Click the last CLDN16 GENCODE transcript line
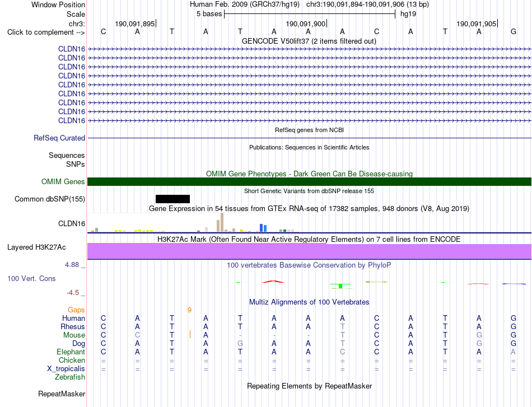Viewport: 532px width, 407px height. coord(310,121)
